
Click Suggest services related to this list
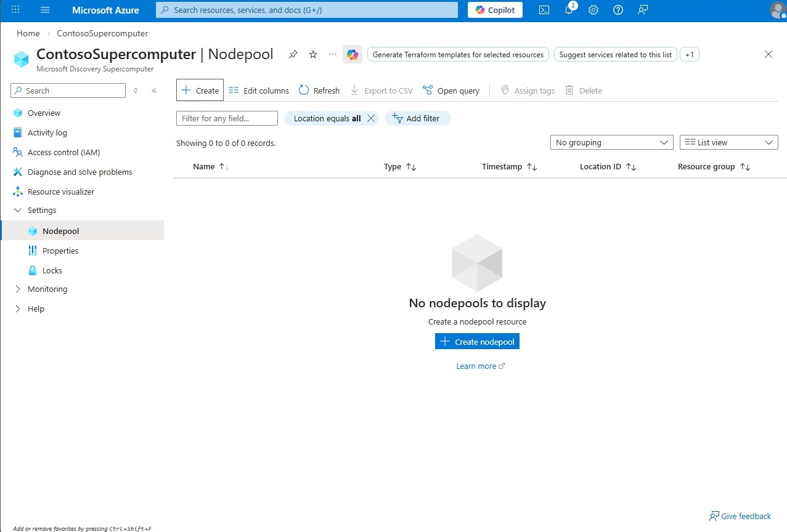pos(616,55)
